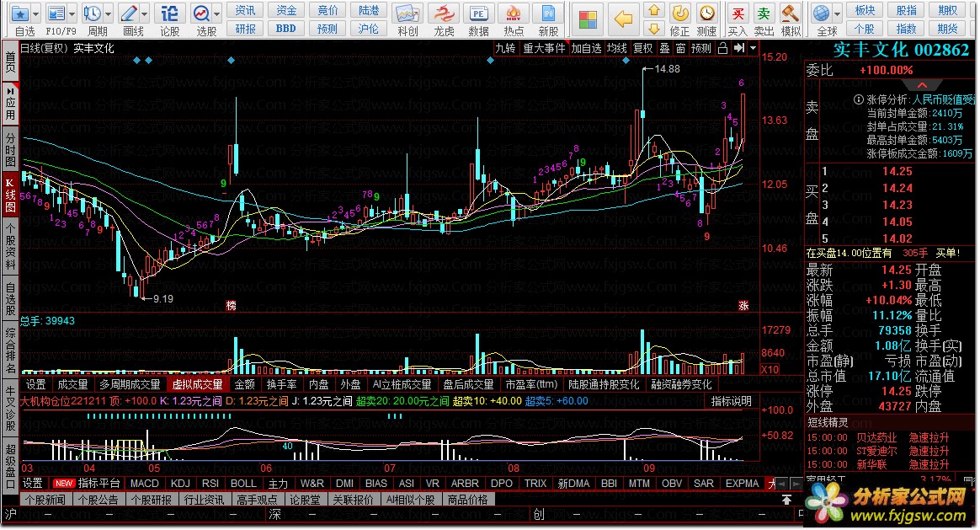Click the padlock icon on chart toolbar
This screenshot has height=530, width=980.
pyautogui.click(x=722, y=48)
